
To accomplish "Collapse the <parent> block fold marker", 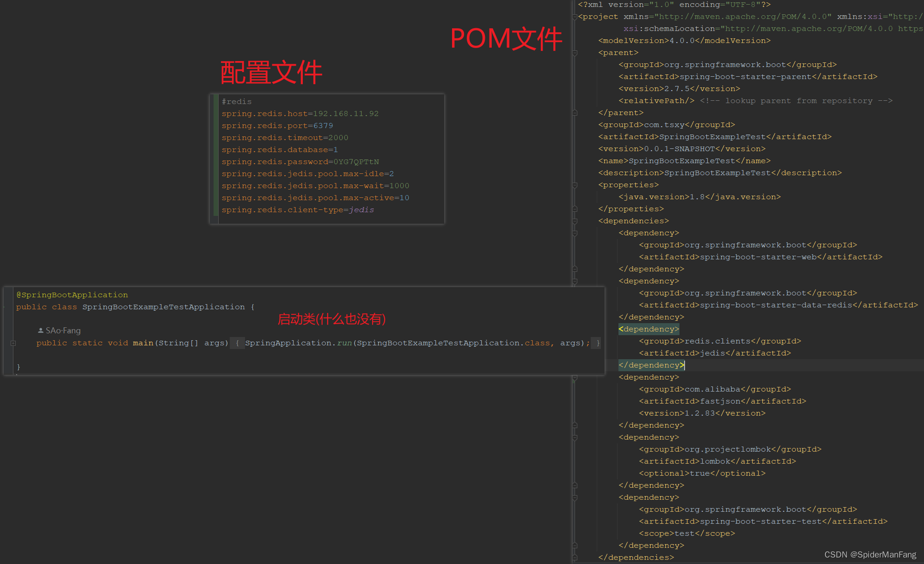I will 575,53.
